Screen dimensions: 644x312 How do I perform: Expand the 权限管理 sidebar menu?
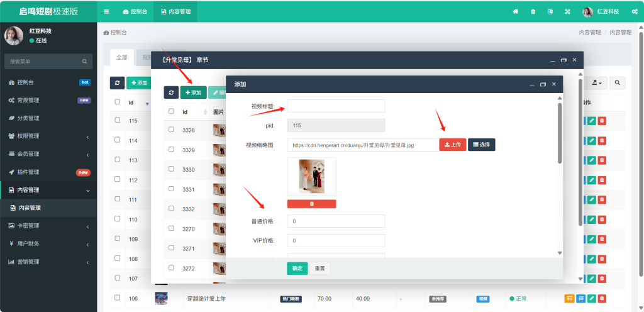click(48, 136)
